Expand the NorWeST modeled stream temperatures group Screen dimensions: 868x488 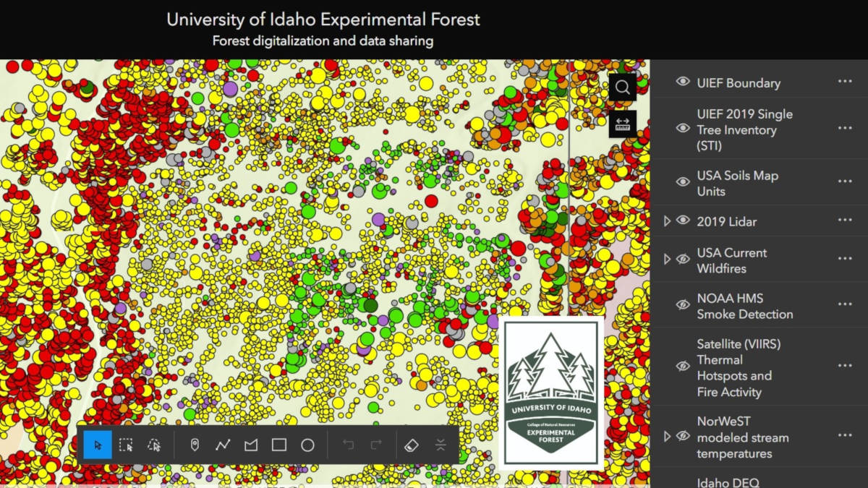pos(667,437)
